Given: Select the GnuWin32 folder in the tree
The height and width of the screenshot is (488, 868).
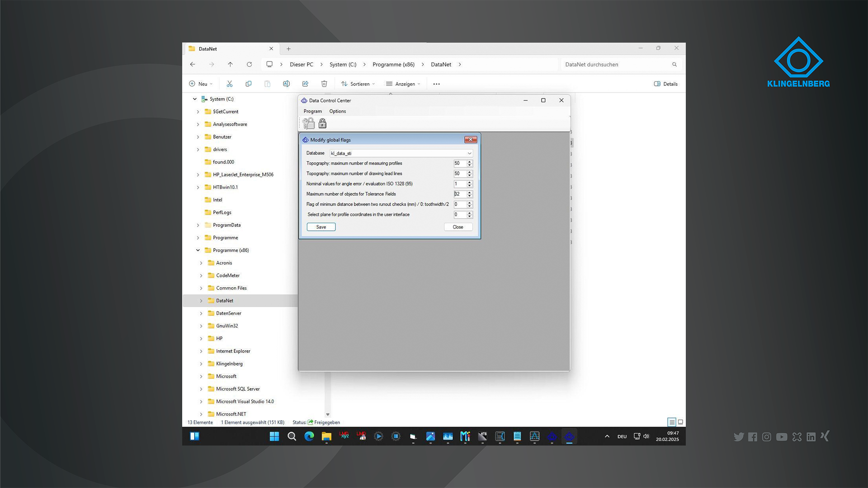Looking at the screenshot, I should pos(227,326).
